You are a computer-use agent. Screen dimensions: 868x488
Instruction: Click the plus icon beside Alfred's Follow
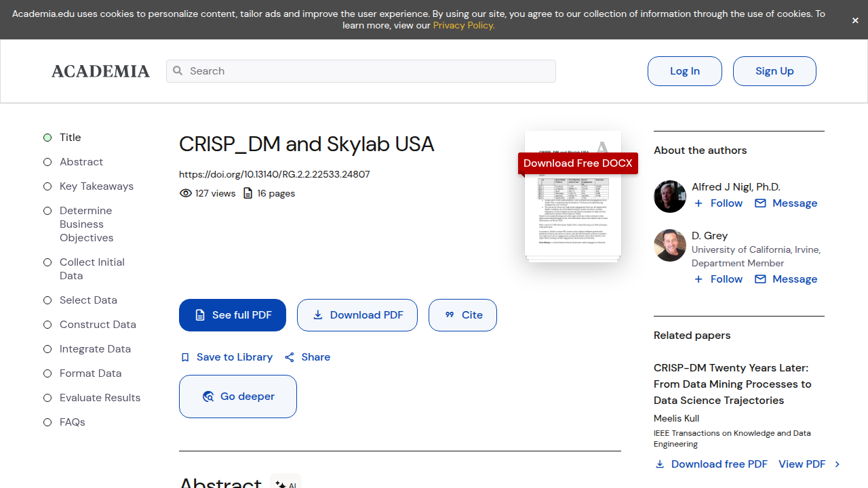[x=698, y=203]
